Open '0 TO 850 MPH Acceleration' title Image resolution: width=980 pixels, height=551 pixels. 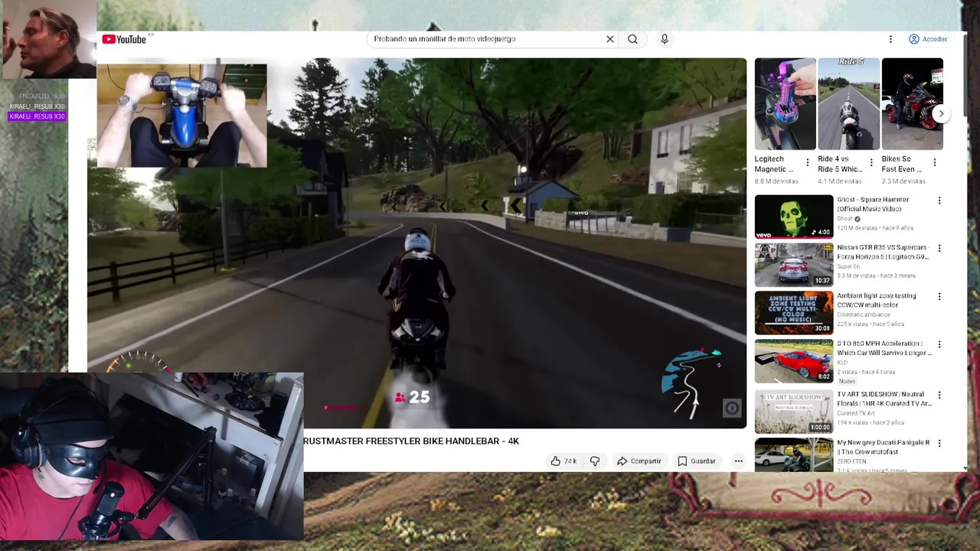pyautogui.click(x=884, y=348)
